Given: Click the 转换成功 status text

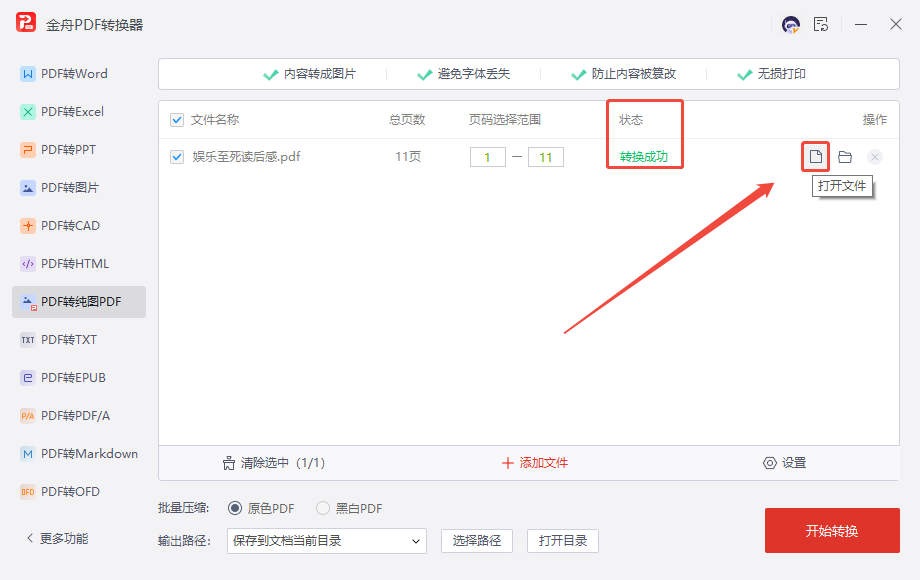Looking at the screenshot, I should point(644,157).
